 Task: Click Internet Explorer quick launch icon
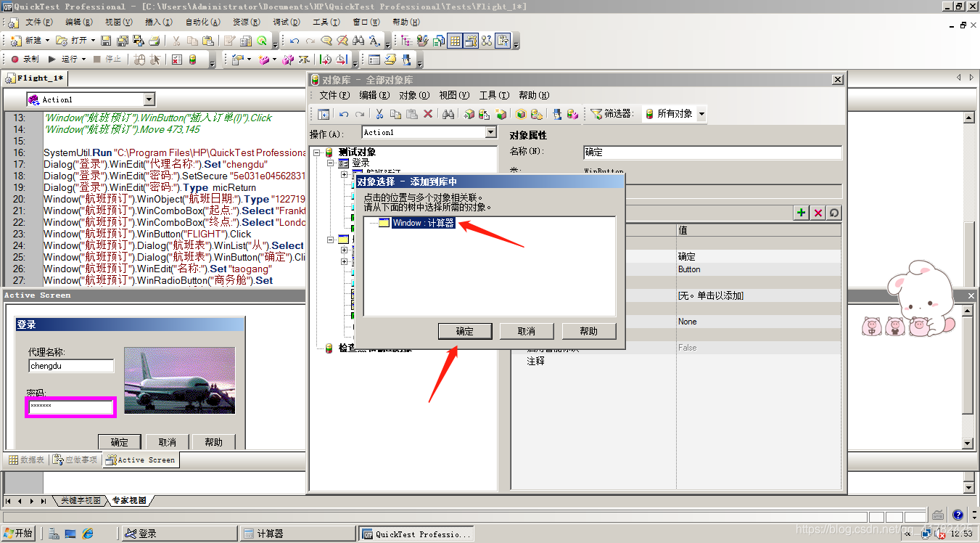(88, 534)
